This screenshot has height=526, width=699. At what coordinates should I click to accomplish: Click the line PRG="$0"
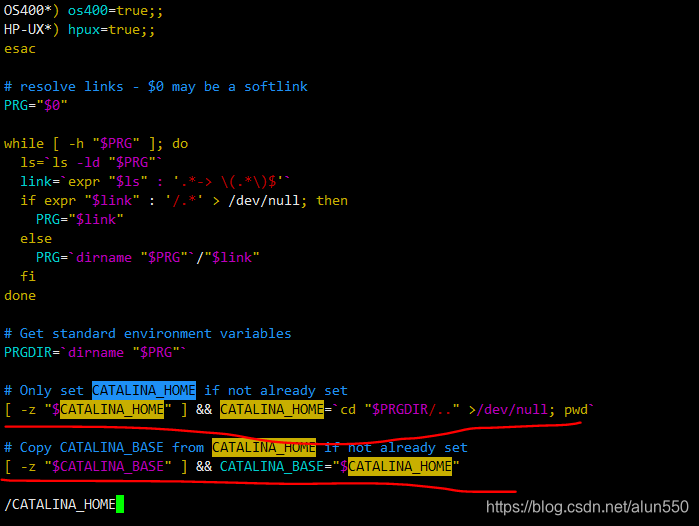[36, 106]
